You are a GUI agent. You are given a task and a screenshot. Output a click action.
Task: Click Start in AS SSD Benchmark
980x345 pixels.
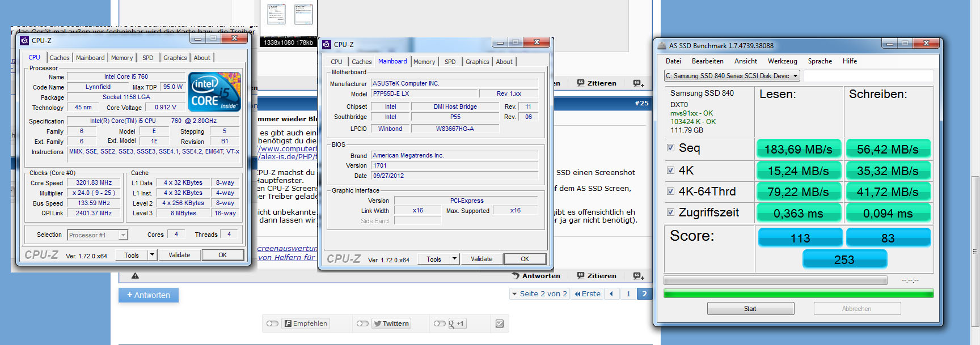(750, 309)
